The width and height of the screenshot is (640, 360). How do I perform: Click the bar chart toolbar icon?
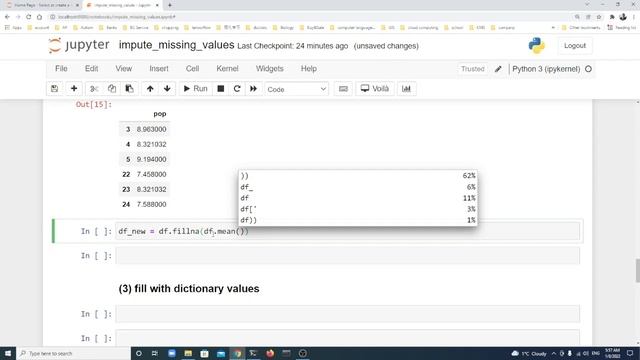pos(407,89)
